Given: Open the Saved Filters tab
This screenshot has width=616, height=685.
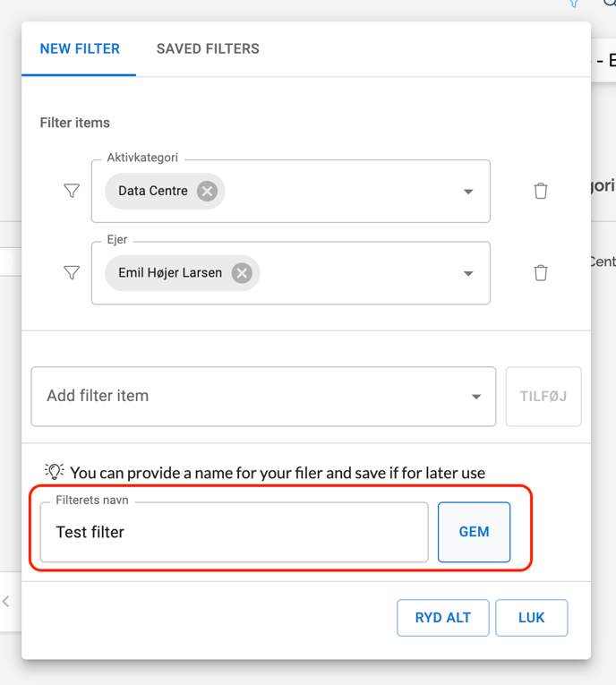Looking at the screenshot, I should pyautogui.click(x=208, y=49).
